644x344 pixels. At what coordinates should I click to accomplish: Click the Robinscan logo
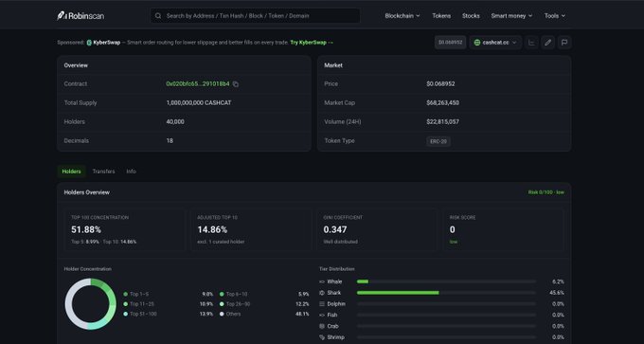[x=80, y=15]
